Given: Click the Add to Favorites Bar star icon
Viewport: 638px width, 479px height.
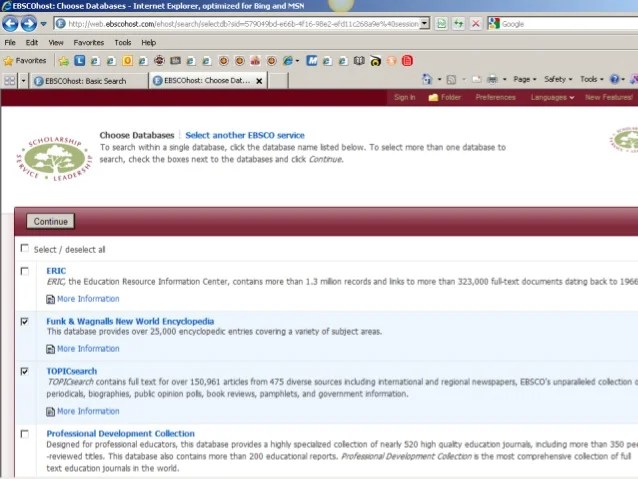Looking at the screenshot, I should point(63,61).
